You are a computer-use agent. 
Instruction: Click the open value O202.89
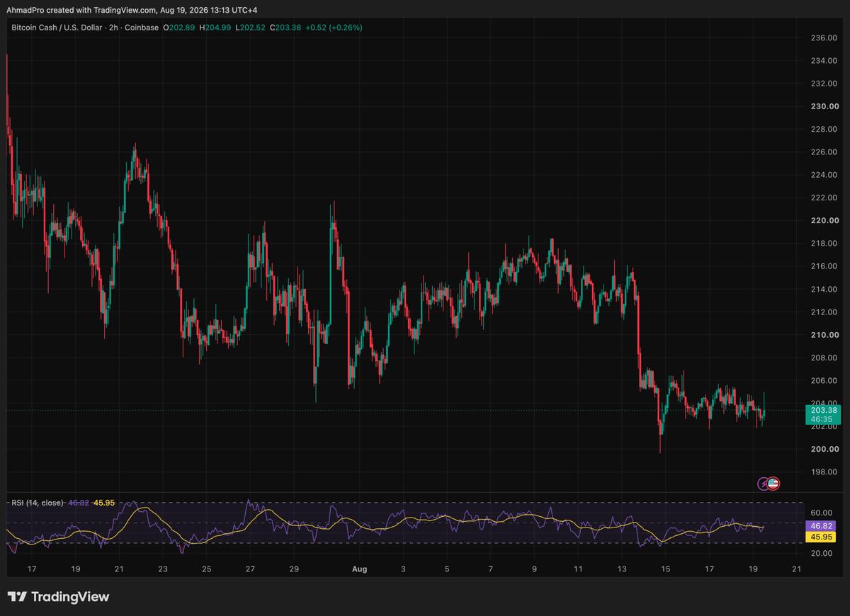[180, 27]
